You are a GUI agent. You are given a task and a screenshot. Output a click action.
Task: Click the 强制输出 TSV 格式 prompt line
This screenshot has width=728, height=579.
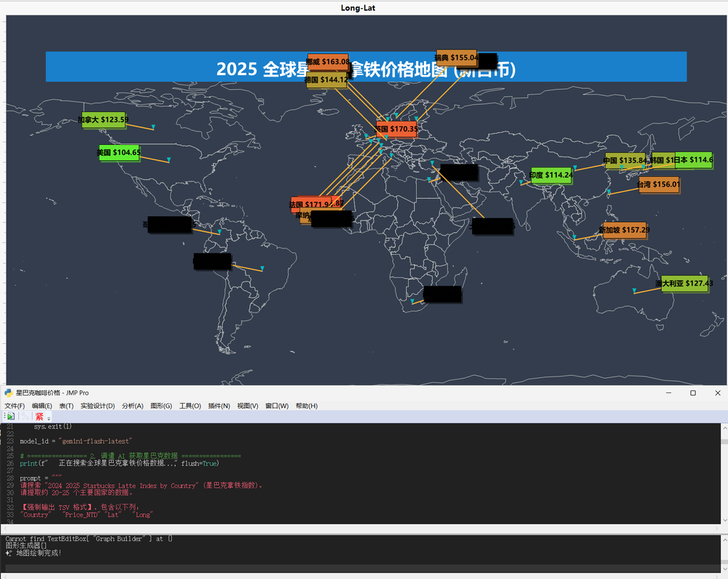pyautogui.click(x=80, y=508)
